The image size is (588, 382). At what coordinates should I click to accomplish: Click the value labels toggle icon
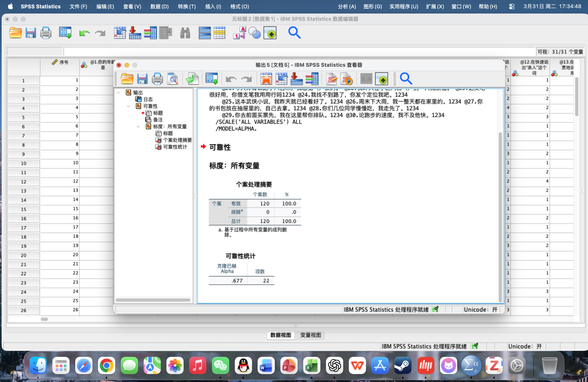click(x=239, y=33)
